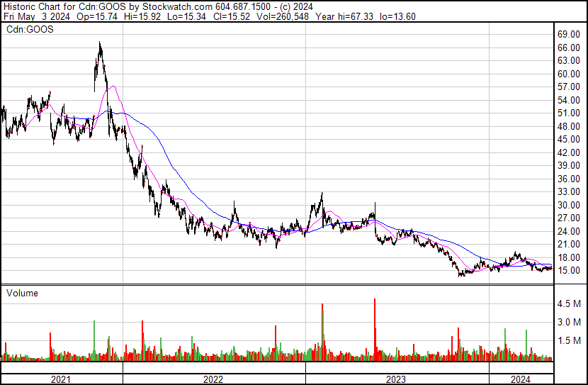Viewport: 588px width, 385px height.
Task: Click the 69.00 price axis label
Action: 568,35
